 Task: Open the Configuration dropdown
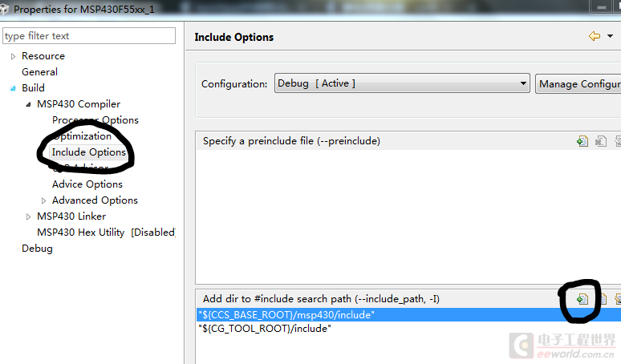coord(402,83)
